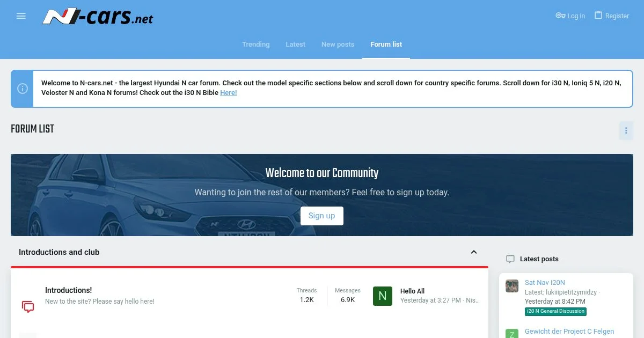
Task: Click the i20 N General Discussion tag
Action: coord(555,312)
